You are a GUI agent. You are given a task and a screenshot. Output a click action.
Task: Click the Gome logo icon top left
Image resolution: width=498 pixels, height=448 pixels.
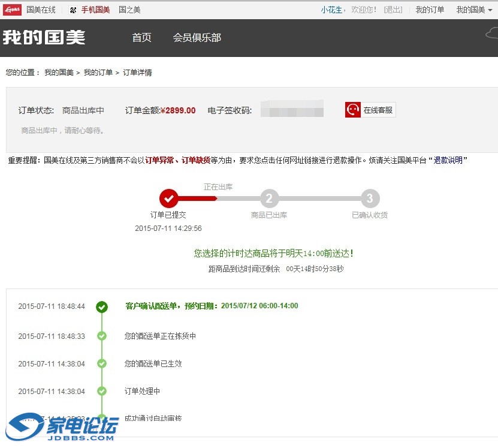[12, 9]
